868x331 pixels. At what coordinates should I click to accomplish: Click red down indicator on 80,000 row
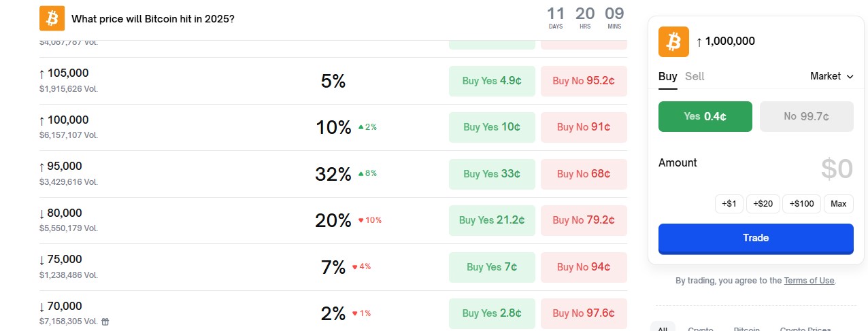[x=361, y=220]
